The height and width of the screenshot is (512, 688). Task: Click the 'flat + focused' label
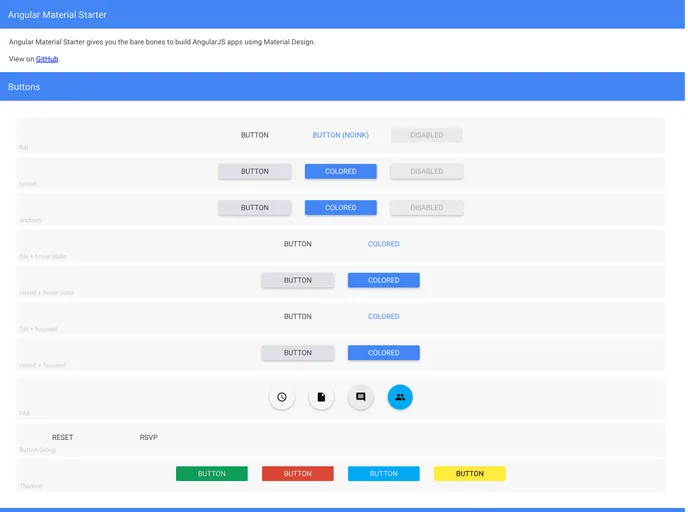tap(38, 329)
